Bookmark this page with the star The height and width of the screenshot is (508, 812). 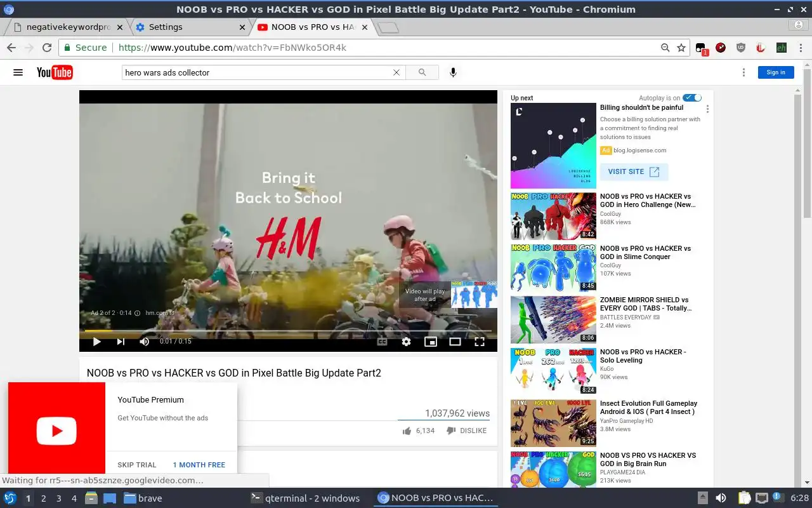681,48
